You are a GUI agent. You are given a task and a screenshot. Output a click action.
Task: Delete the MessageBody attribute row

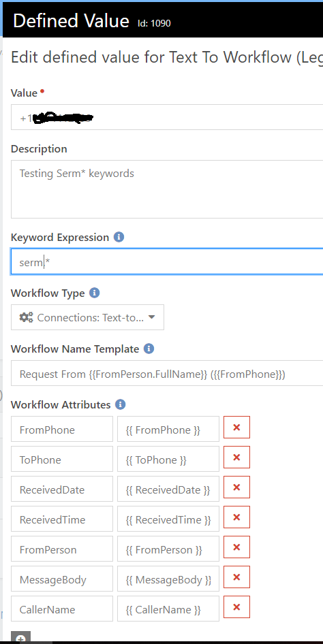click(x=236, y=577)
